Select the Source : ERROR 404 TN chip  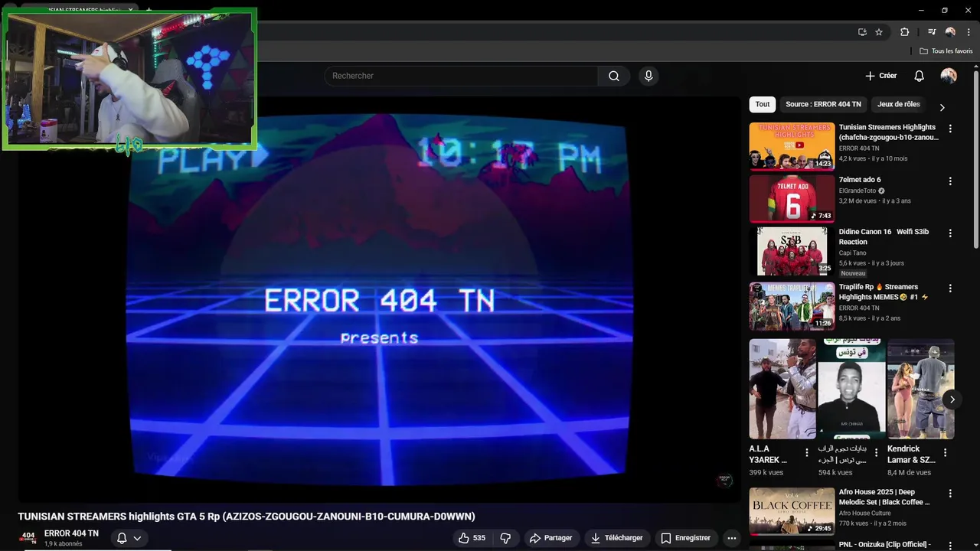(x=823, y=104)
